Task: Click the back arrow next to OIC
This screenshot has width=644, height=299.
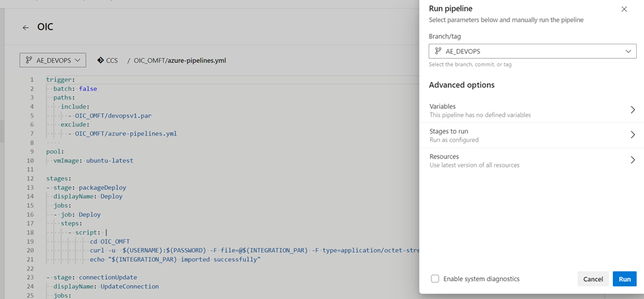Action: point(26,28)
